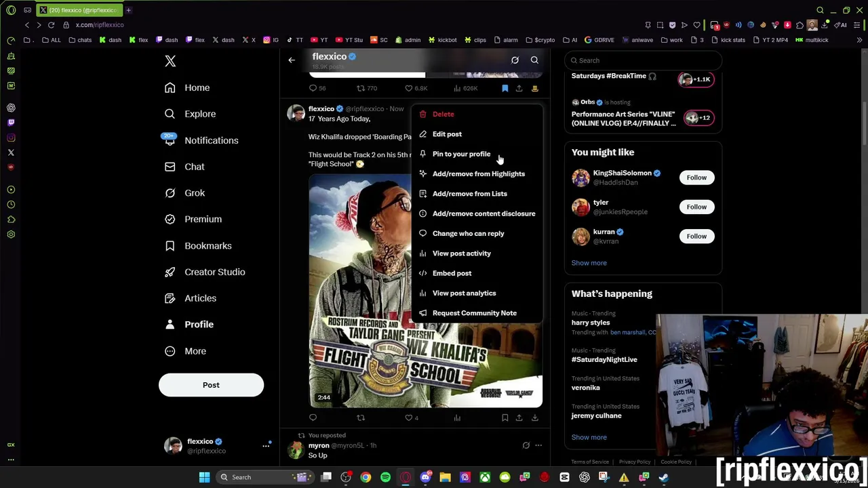Search posts using profile header magnifier
868x488 pixels.
coord(534,60)
